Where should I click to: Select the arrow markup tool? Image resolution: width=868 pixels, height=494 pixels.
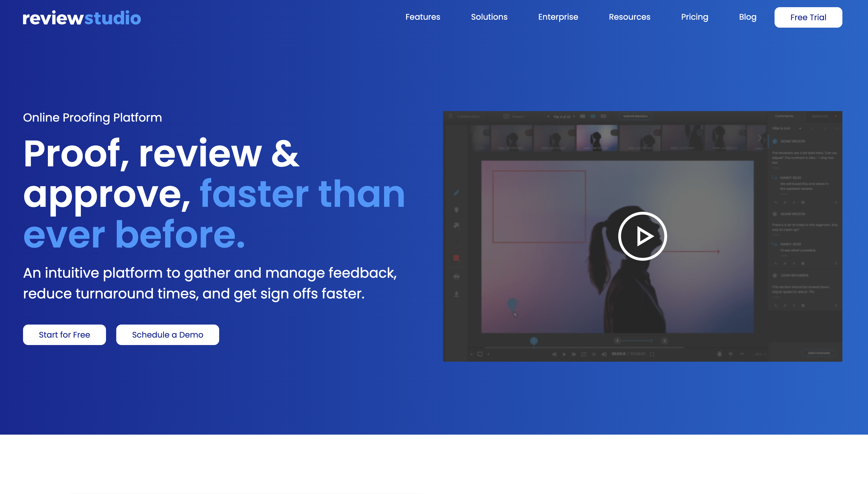click(x=456, y=225)
